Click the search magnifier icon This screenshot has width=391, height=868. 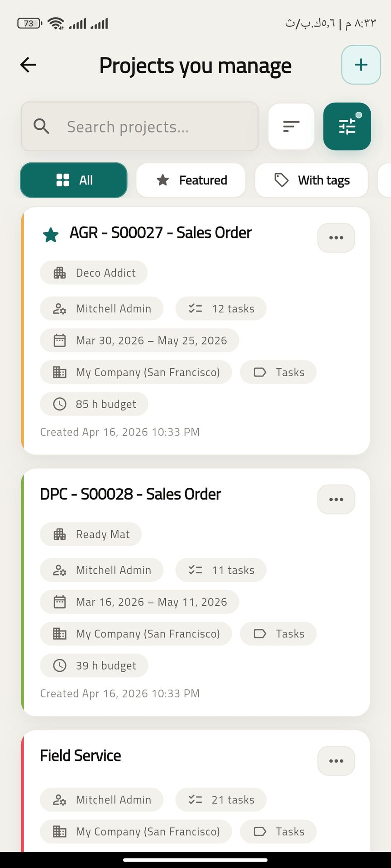42,127
